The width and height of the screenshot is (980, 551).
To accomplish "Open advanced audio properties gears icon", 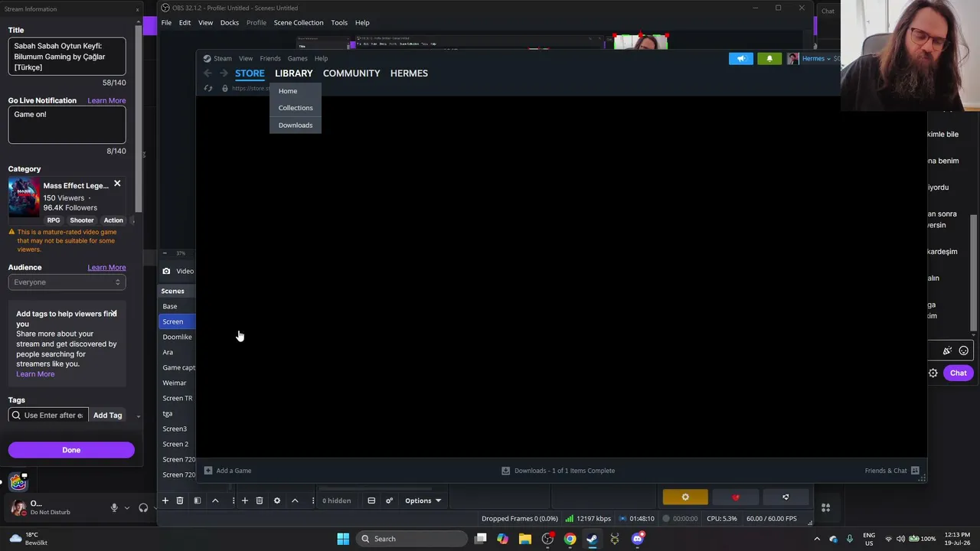I will pos(389,500).
